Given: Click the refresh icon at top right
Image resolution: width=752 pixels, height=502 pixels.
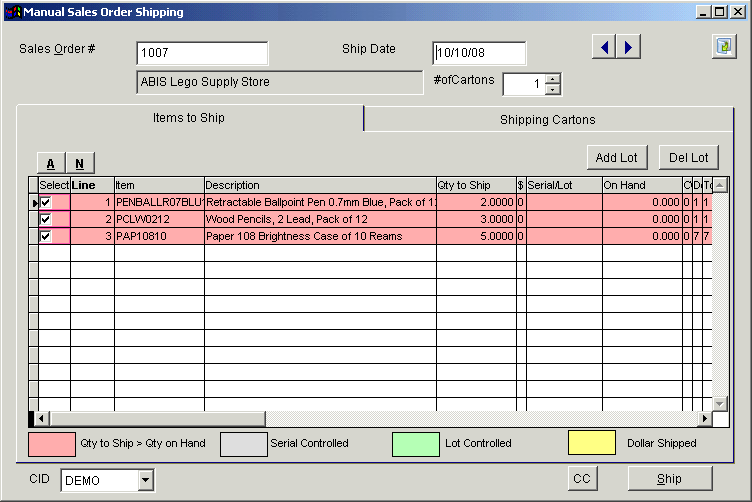Looking at the screenshot, I should point(723,47).
